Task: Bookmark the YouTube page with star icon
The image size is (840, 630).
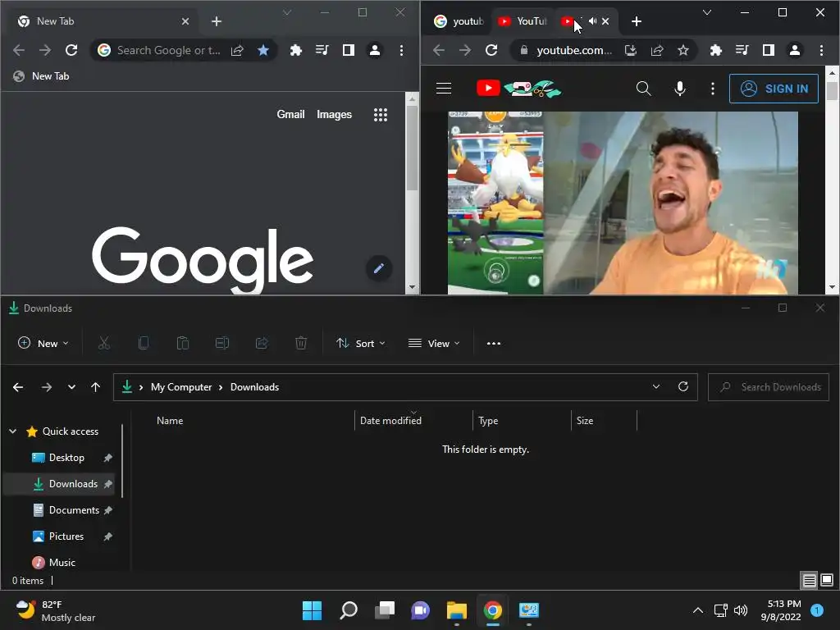Action: click(x=683, y=50)
